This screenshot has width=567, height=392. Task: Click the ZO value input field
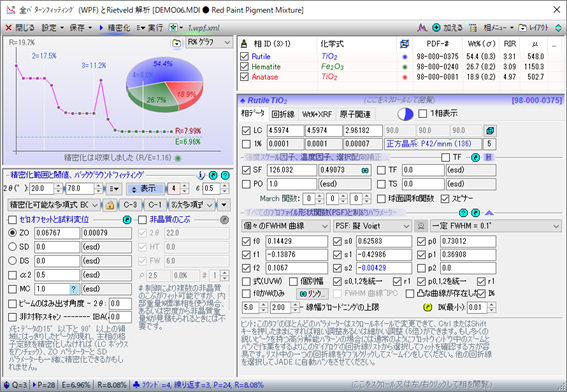[57, 233]
